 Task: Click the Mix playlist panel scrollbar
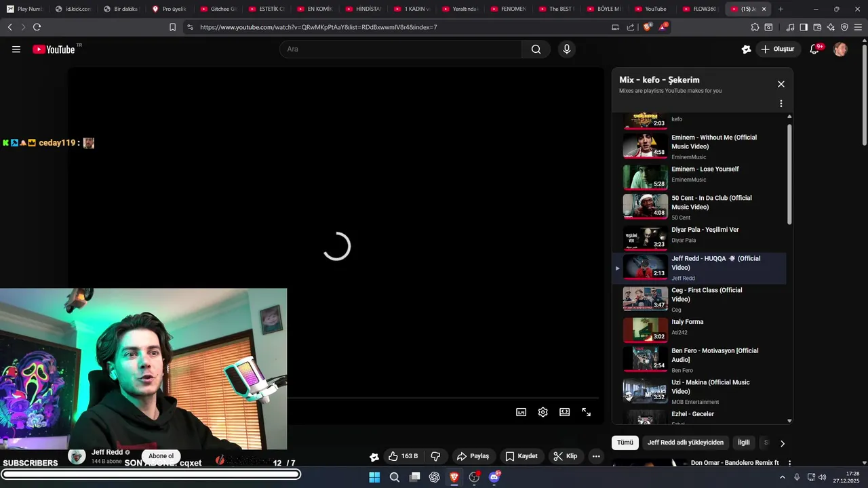pos(789,174)
